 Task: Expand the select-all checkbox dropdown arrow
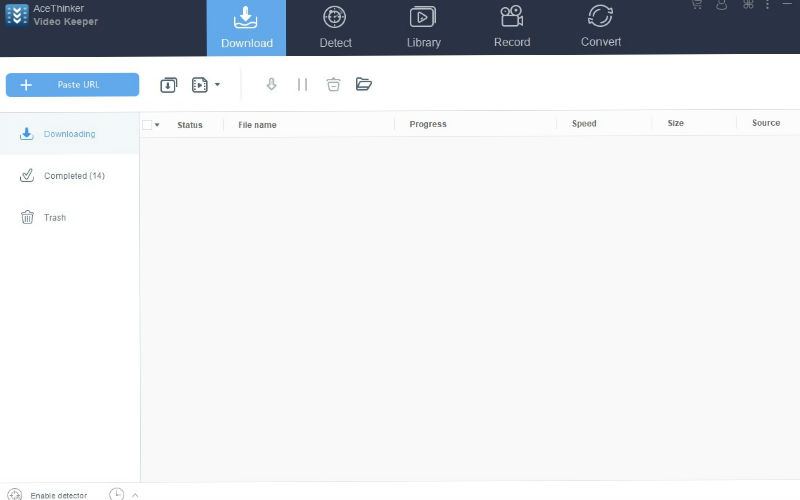tap(157, 125)
